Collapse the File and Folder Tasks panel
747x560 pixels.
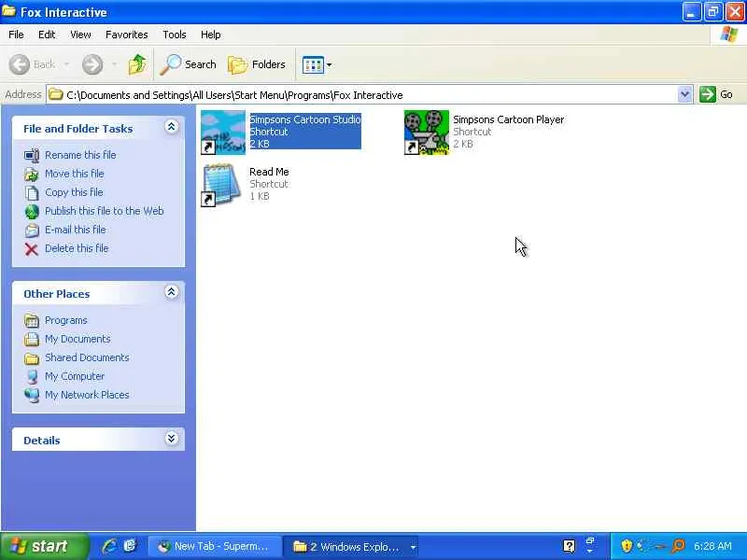[x=171, y=127]
